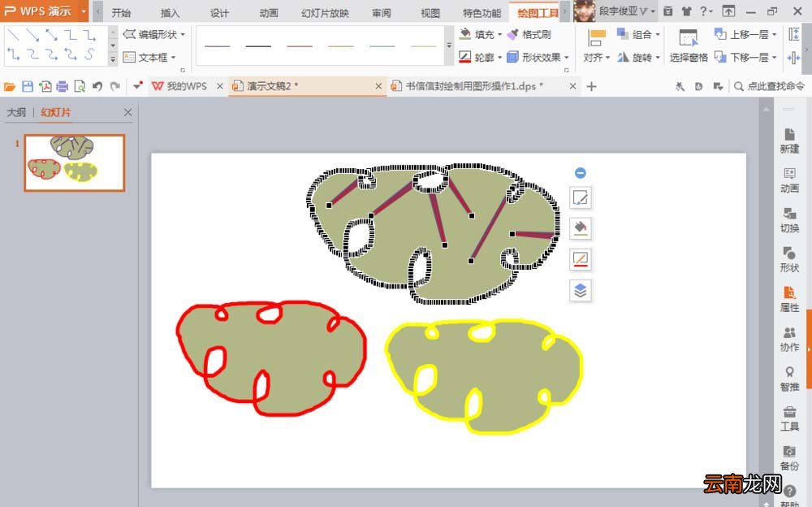Click the floating outline pen icon
Viewport: 812px width, 507px height.
[x=581, y=259]
